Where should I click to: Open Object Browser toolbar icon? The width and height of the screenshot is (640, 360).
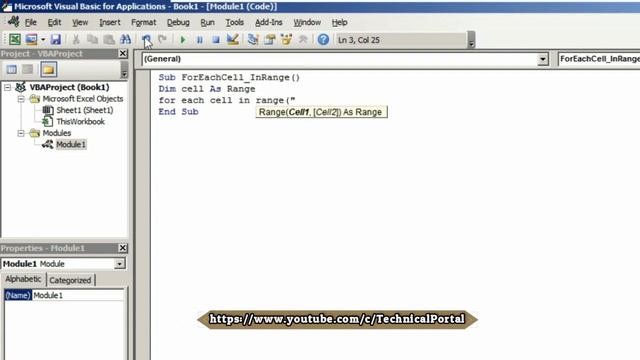pos(286,40)
